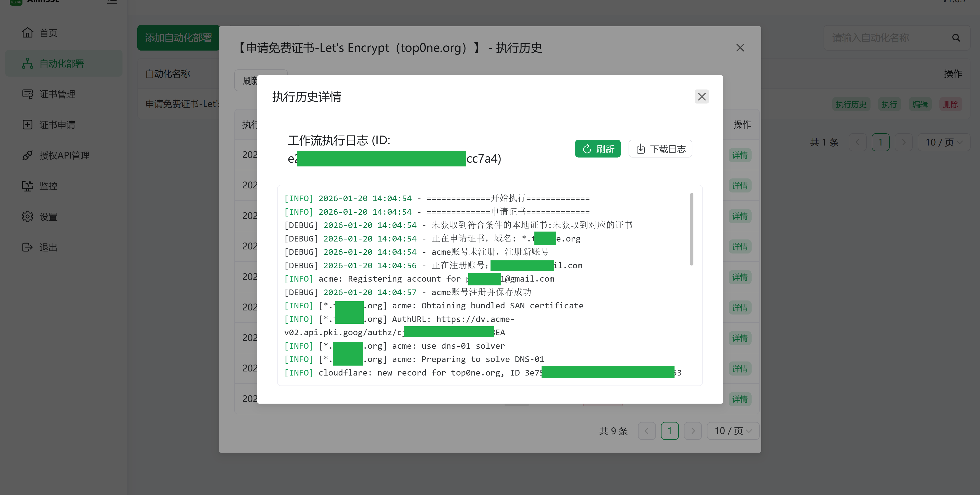Click log line Obtaining bundled SAN certificate
980x495 pixels.
click(434, 306)
